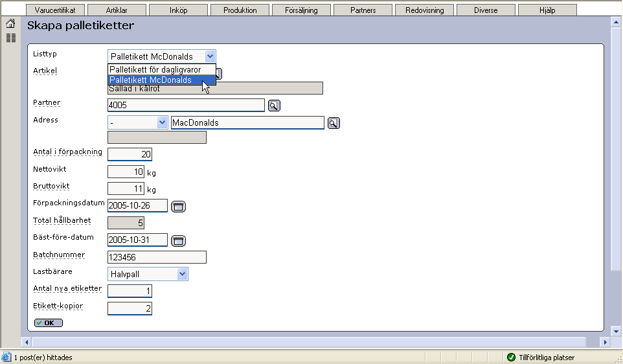This screenshot has height=364, width=623.
Task: Open calendar for Bäst-före-datum
Action: [178, 240]
